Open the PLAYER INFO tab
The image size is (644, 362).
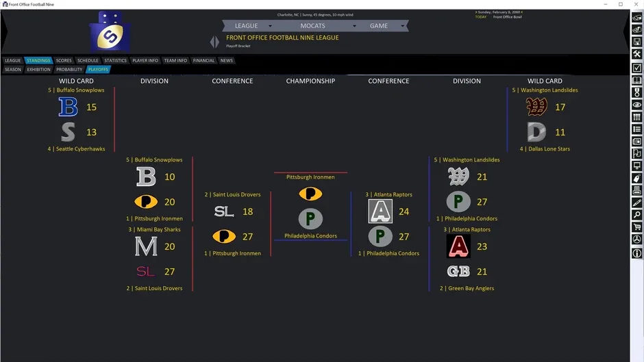pyautogui.click(x=145, y=60)
